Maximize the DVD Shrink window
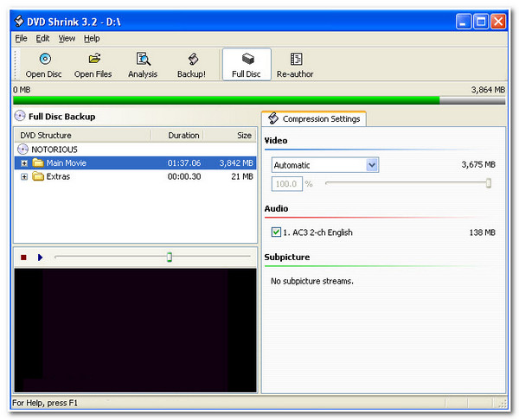 click(481, 22)
